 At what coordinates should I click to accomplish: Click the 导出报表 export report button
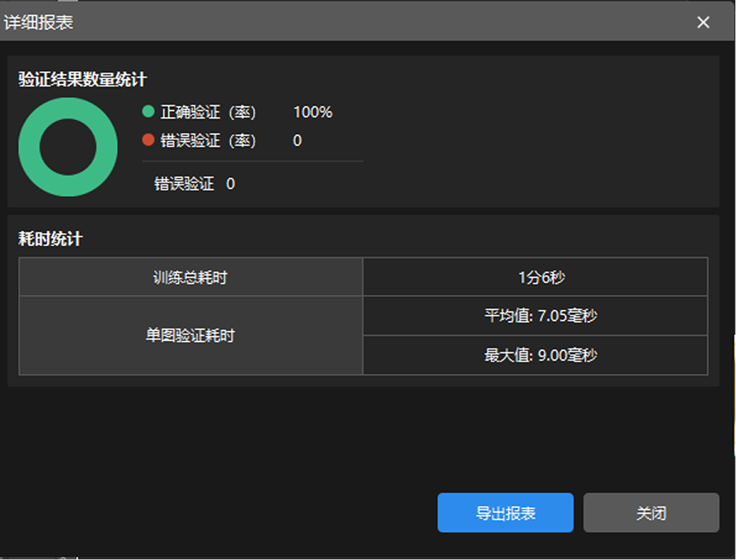coord(505,512)
